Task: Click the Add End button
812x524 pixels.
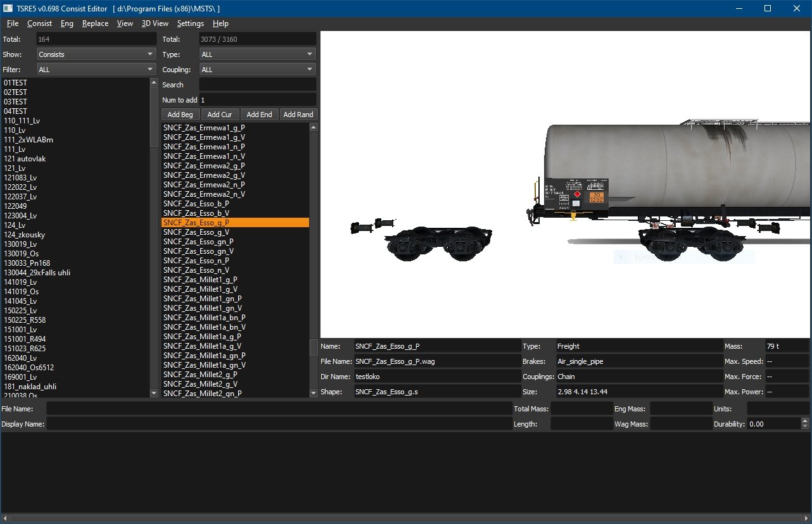Action: pos(259,115)
